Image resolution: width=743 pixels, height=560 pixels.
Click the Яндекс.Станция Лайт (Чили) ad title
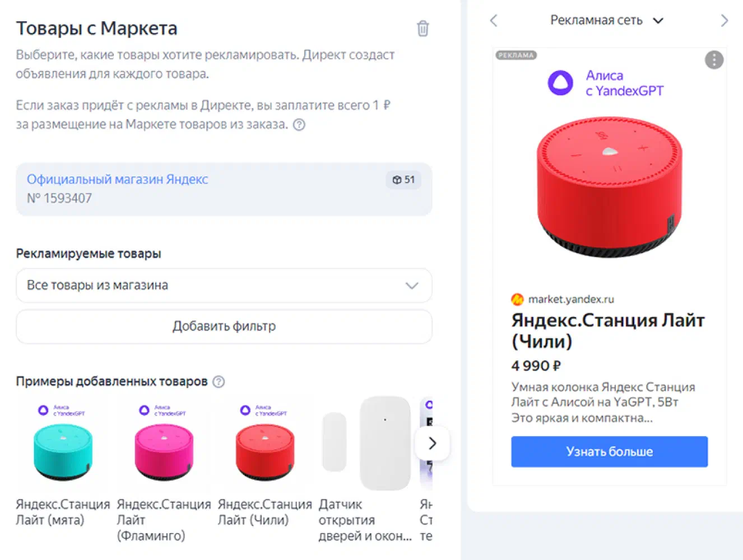(x=608, y=330)
